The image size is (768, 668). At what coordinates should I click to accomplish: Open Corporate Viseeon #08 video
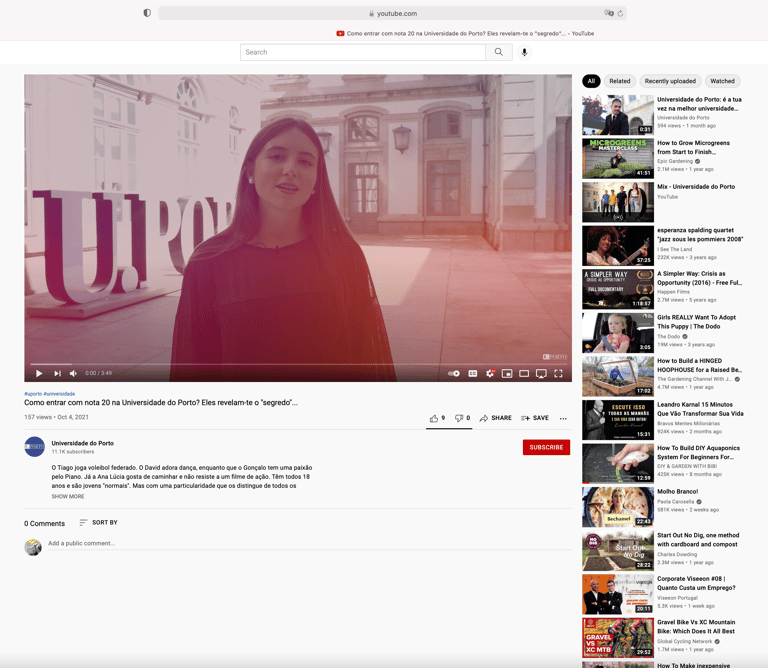(696, 583)
